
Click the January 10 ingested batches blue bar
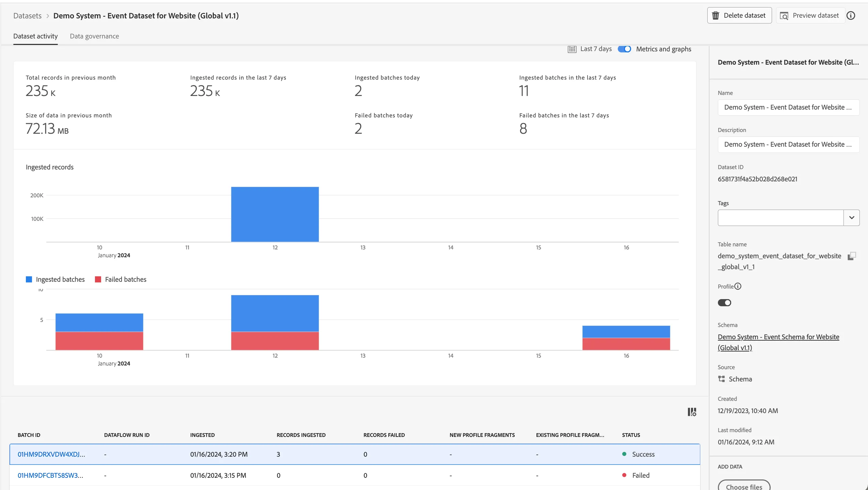[99, 323]
